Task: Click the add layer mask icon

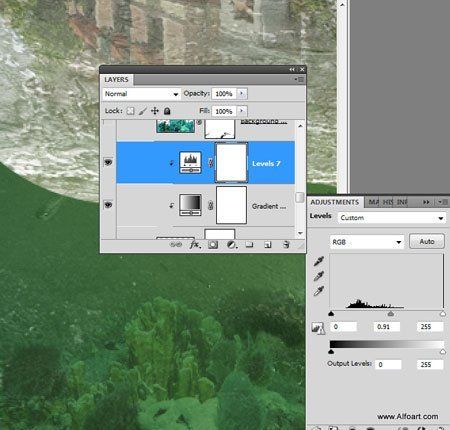Action: pos(213,245)
